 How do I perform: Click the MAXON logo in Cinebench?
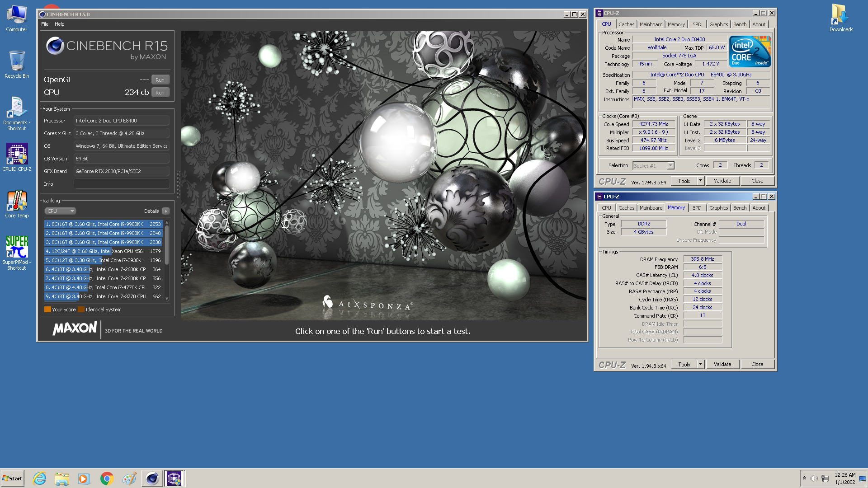click(75, 328)
